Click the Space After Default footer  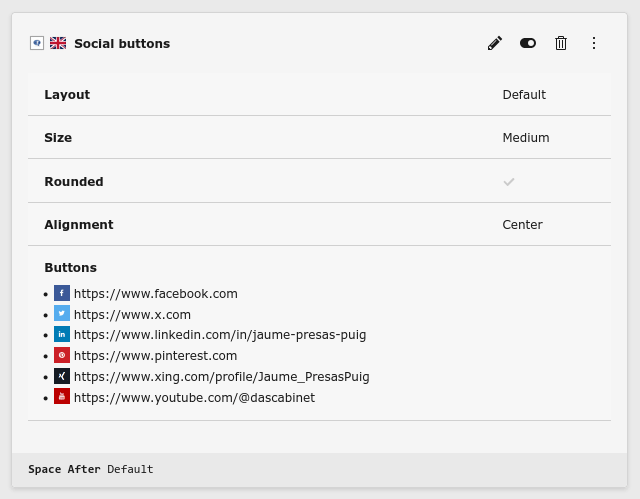(91, 469)
